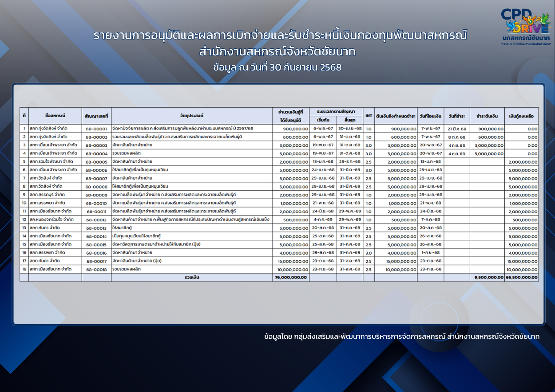Click the 'INT' column header
The width and height of the screenshot is (555, 392).
369,116
